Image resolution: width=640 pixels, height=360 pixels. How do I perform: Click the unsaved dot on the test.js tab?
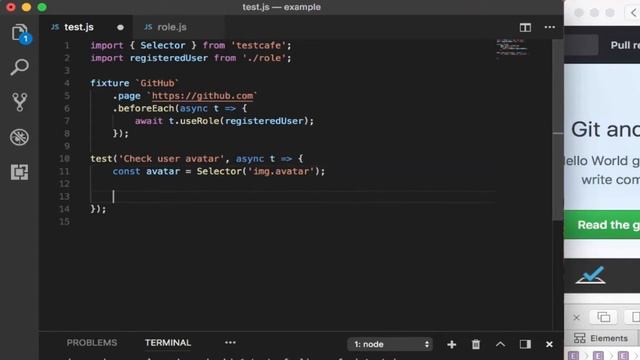pos(120,27)
